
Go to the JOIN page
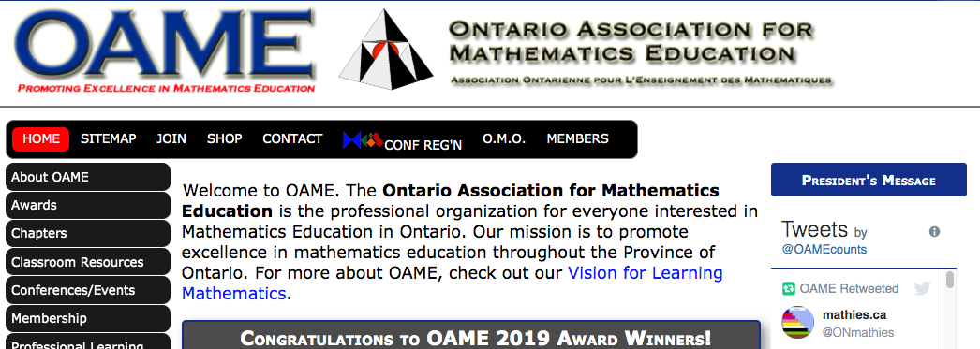(171, 138)
